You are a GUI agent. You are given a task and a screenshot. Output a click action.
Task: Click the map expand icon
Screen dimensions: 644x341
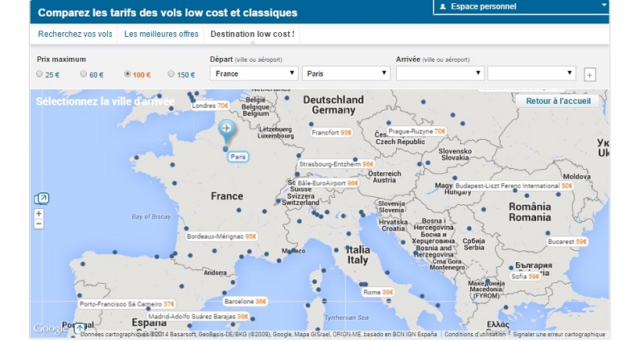click(43, 199)
